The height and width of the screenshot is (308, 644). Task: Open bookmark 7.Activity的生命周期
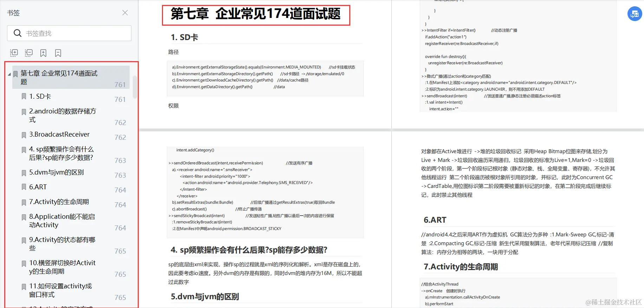coord(59,202)
